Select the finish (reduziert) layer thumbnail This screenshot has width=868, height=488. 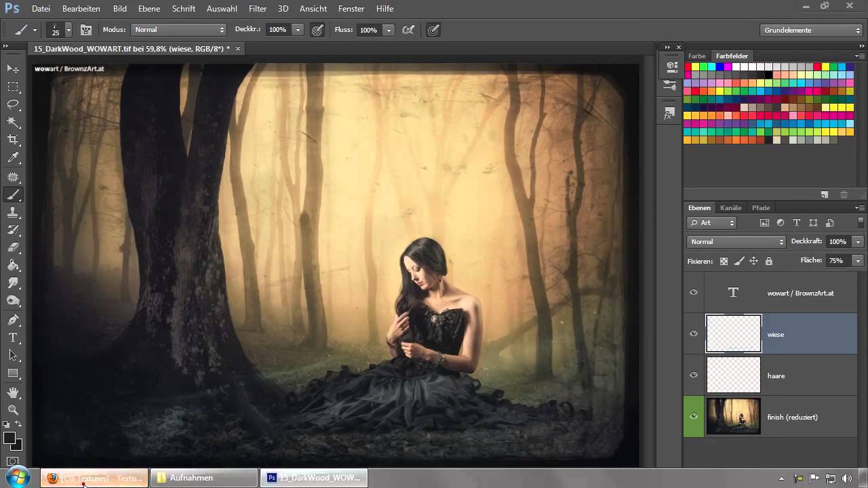[734, 417]
